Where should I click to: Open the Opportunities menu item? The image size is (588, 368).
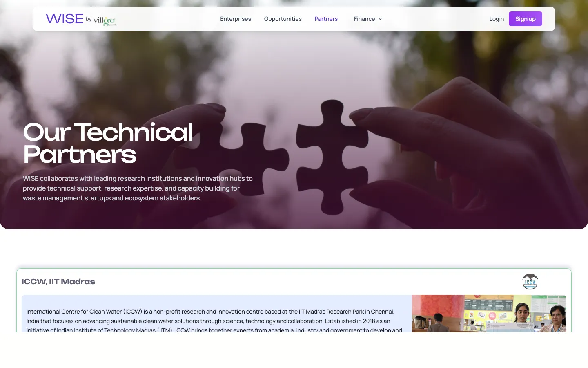point(283,19)
